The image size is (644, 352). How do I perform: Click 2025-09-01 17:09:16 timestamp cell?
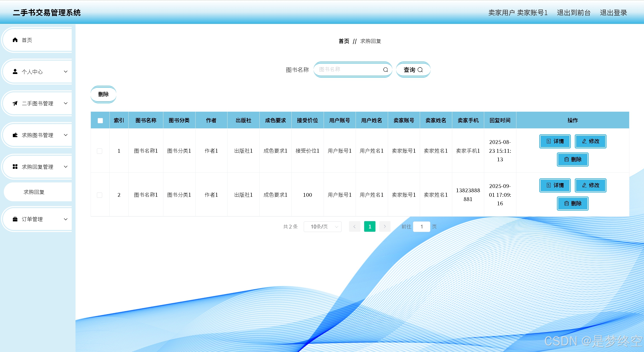click(x=500, y=195)
